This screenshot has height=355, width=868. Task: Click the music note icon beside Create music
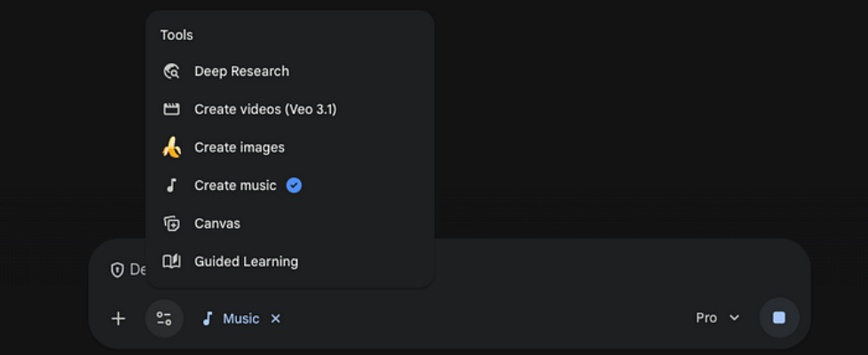(x=171, y=185)
